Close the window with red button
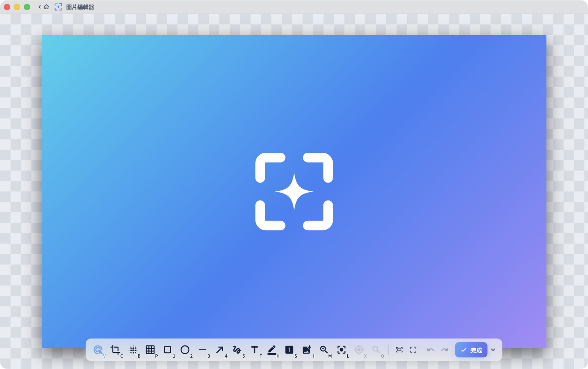This screenshot has height=369, width=588. pos(7,7)
